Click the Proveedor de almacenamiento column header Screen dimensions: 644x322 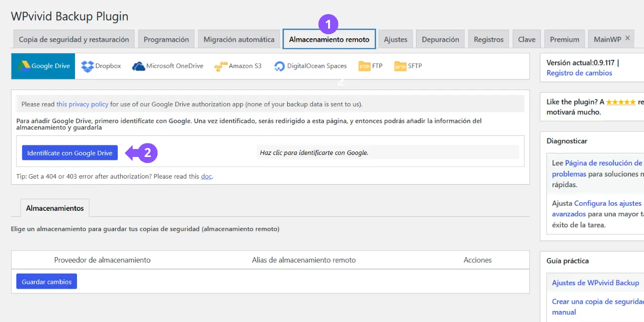coord(103,260)
